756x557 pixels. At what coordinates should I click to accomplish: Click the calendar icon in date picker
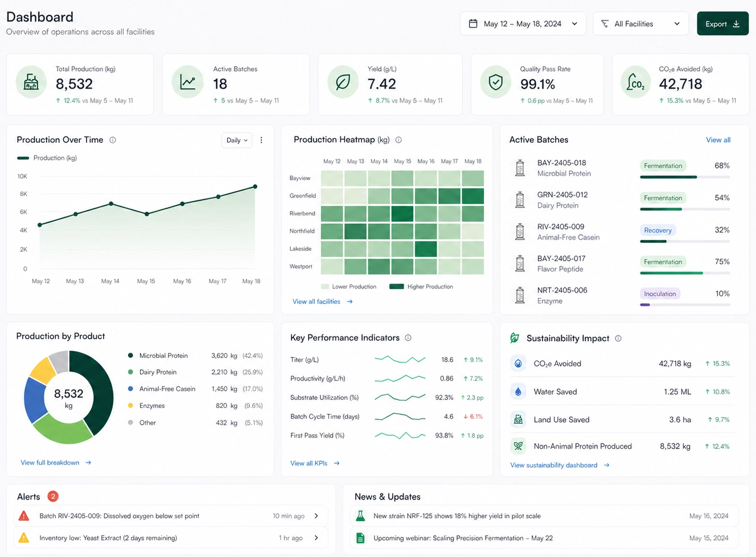[x=473, y=24]
